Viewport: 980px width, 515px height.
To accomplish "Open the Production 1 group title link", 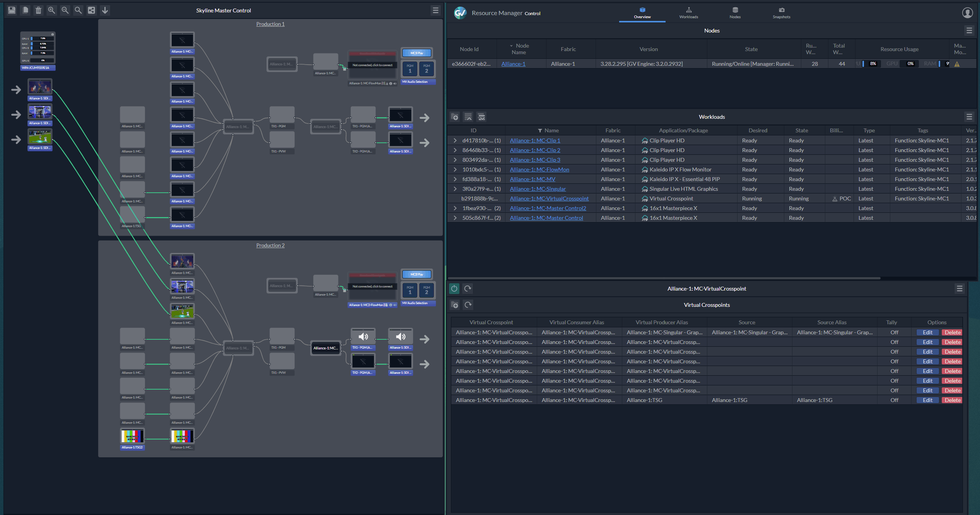I will click(x=270, y=24).
